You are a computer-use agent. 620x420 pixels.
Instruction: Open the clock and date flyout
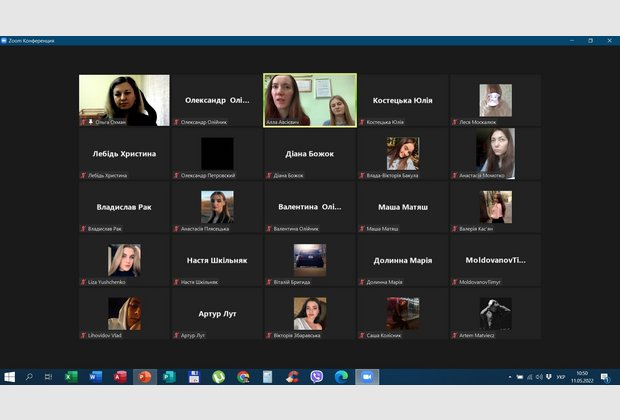(x=581, y=377)
